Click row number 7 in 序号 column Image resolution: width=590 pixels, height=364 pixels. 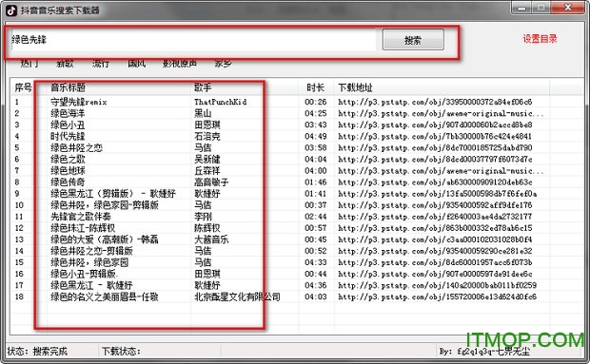click(x=17, y=170)
